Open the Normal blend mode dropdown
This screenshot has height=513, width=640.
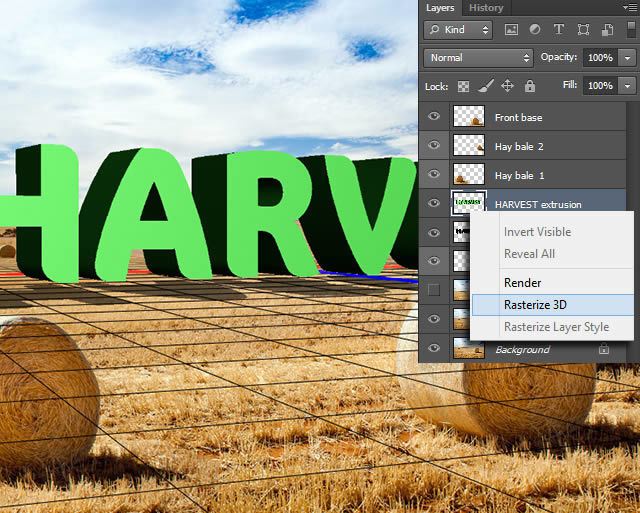pos(478,58)
